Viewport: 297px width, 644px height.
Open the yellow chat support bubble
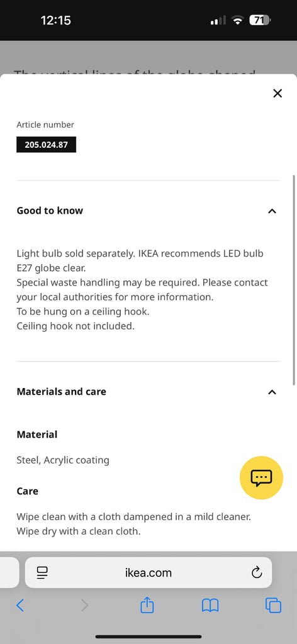click(261, 478)
